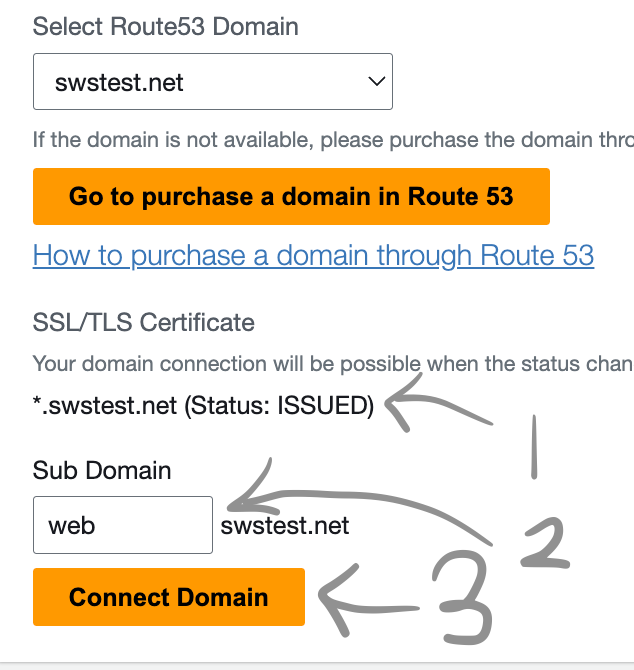Click the Select Route53 Domain label

(165, 25)
